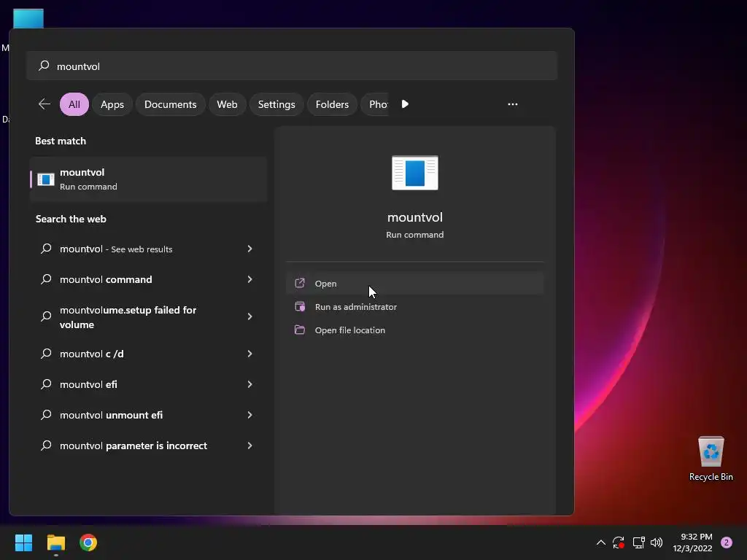747x560 pixels.
Task: Show more filter tabs with the arrow
Action: [x=405, y=104]
